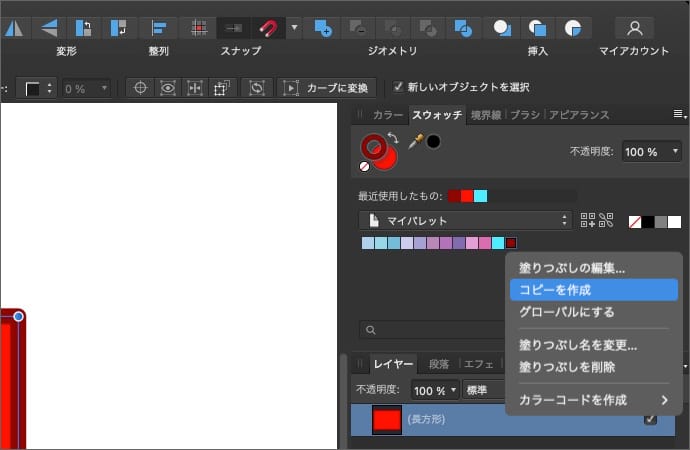Pick the cyan recently used swatch
Screen dimensions: 690x450
tap(480, 196)
